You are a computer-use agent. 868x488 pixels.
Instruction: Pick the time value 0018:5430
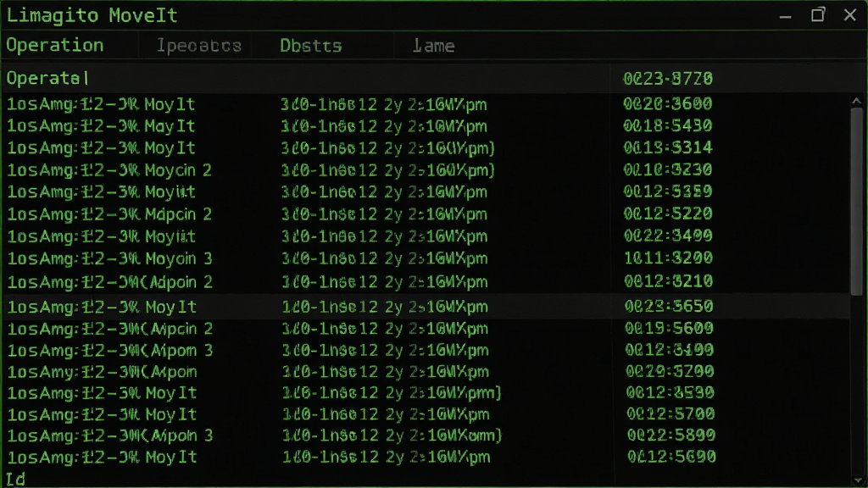(x=668, y=125)
